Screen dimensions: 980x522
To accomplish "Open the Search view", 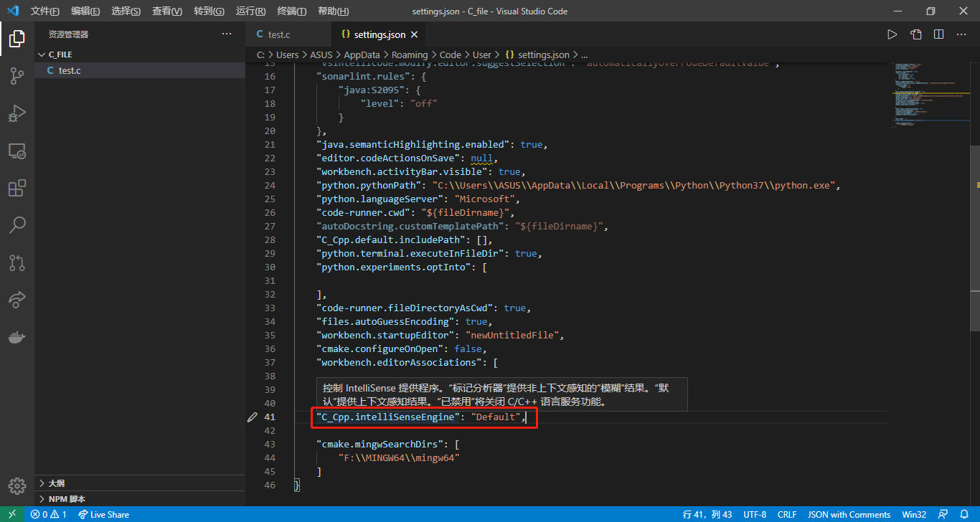I will [17, 225].
